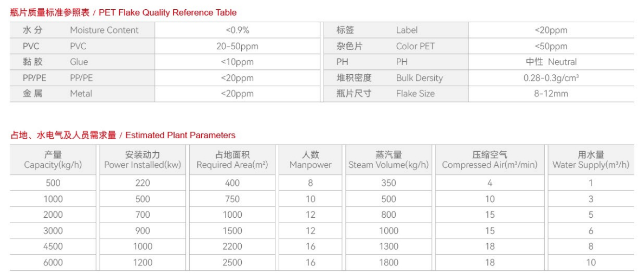The height and width of the screenshot is (279, 644).
Task: Click the Manpower column header
Action: pos(311,160)
